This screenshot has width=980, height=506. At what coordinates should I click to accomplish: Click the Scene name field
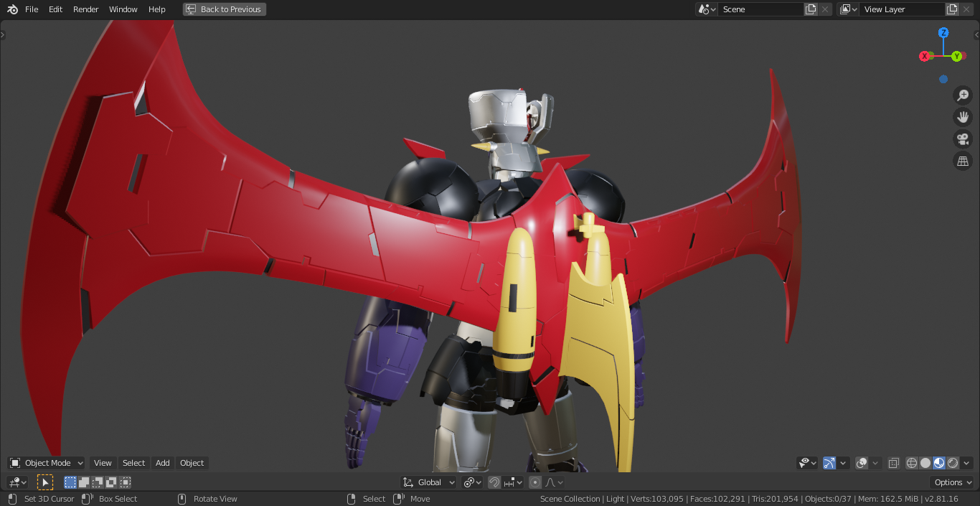tap(760, 9)
